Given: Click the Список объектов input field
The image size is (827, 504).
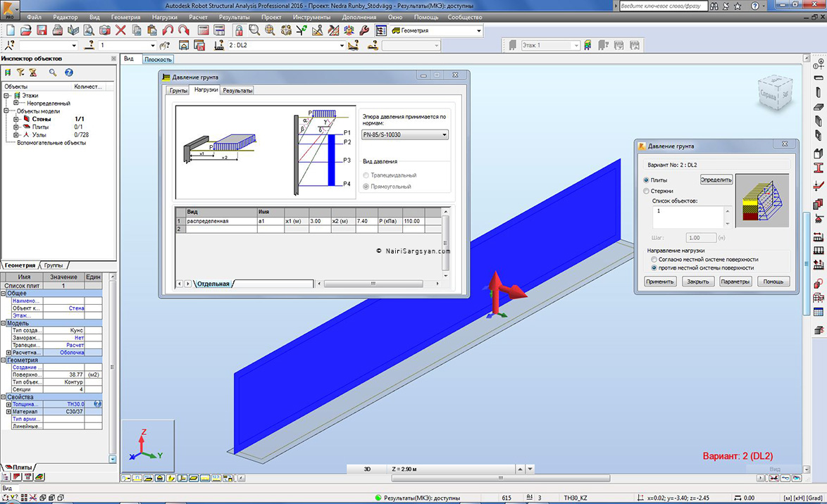Looking at the screenshot, I should pyautogui.click(x=688, y=217).
